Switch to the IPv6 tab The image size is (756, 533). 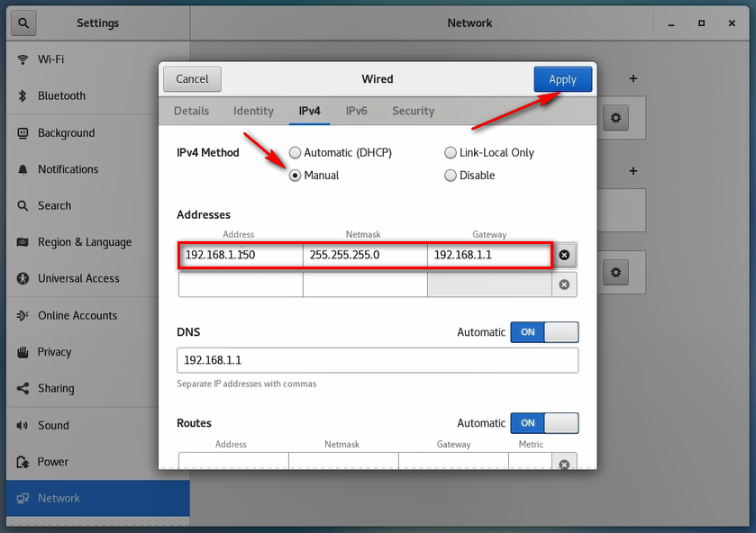(356, 111)
